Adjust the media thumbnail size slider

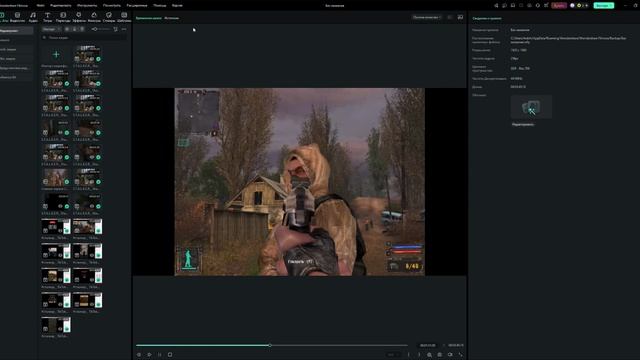tap(101, 29)
